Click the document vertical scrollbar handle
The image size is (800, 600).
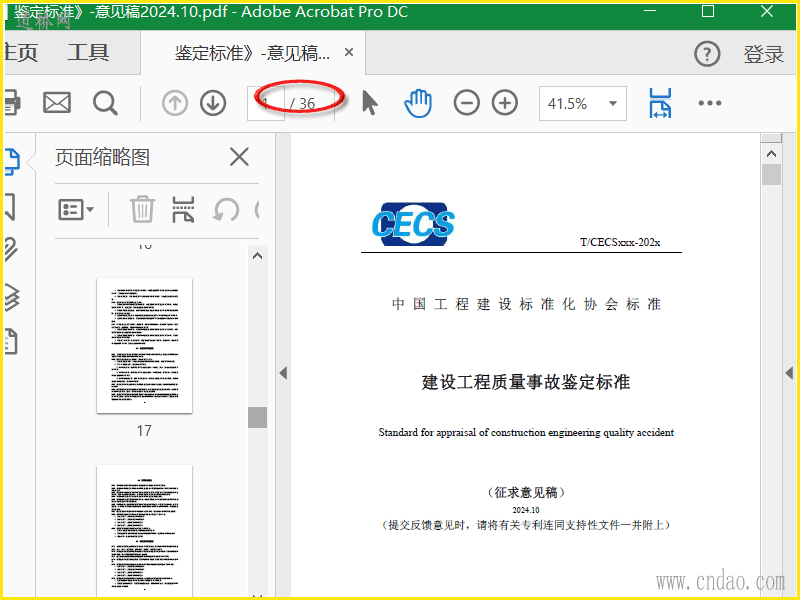pyautogui.click(x=771, y=174)
